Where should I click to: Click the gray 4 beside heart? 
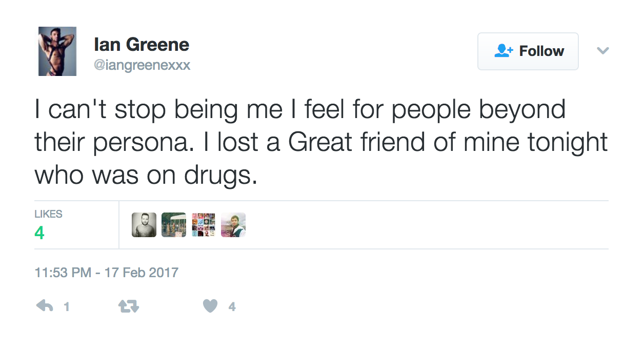232,307
